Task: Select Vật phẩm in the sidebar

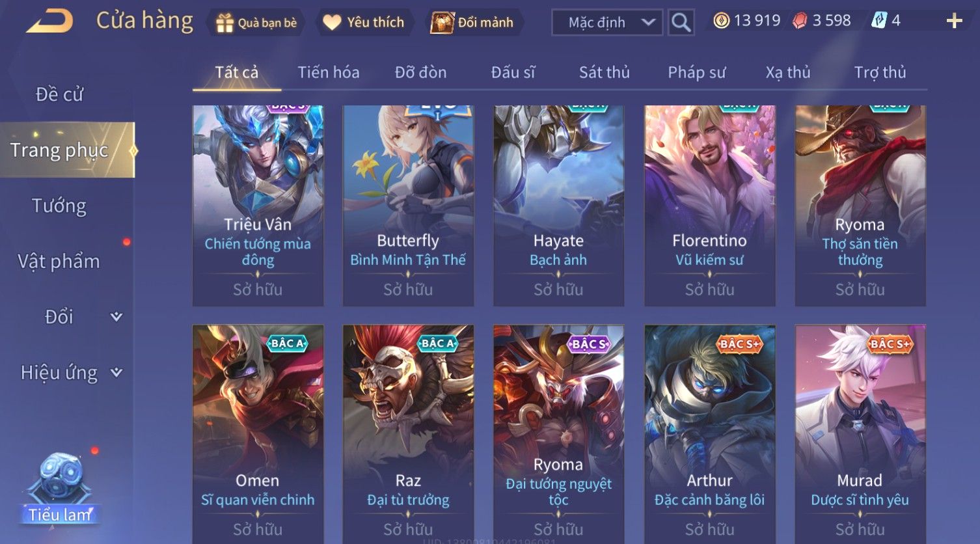Action: pos(59,262)
